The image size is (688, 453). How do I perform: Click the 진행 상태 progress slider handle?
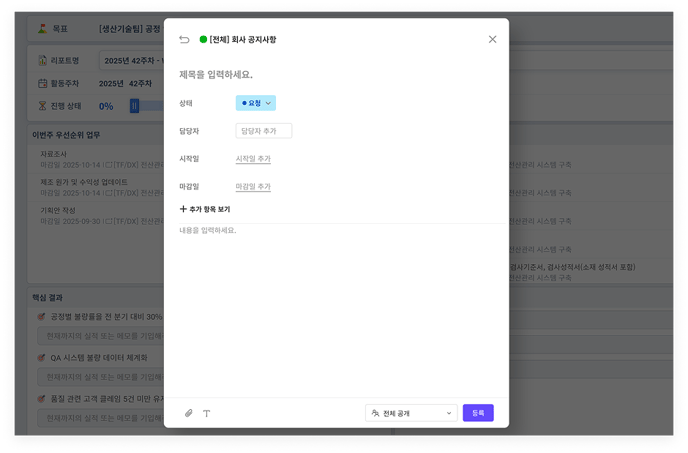134,106
